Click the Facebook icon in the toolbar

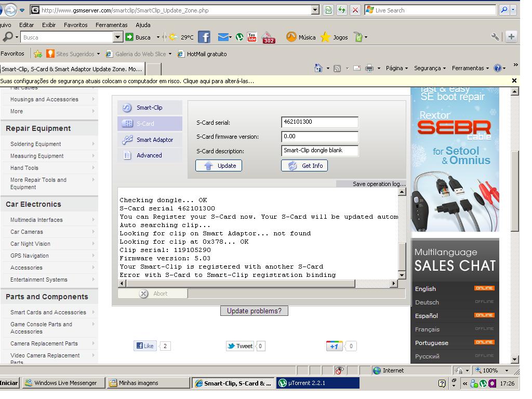coord(204,37)
